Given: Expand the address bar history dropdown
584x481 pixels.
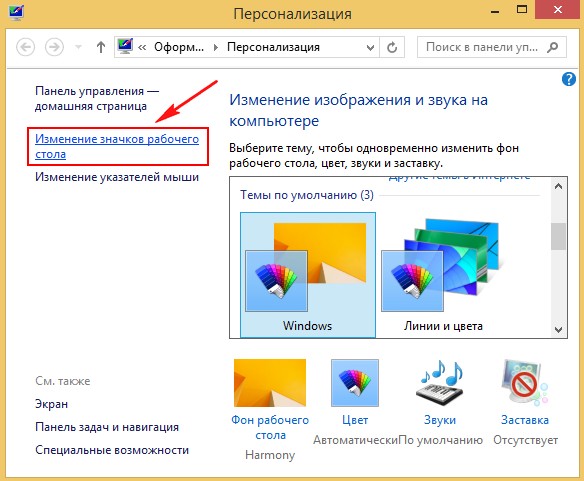Looking at the screenshot, I should click(370, 48).
